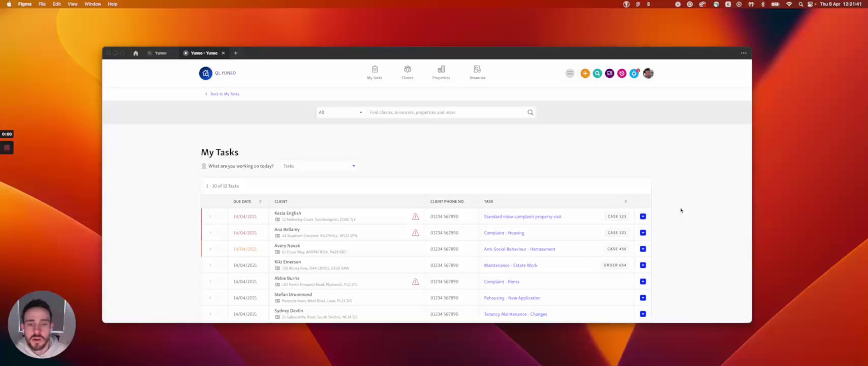
Task: Open the 'What are you working on' Tasks dropdown
Action: click(x=319, y=166)
